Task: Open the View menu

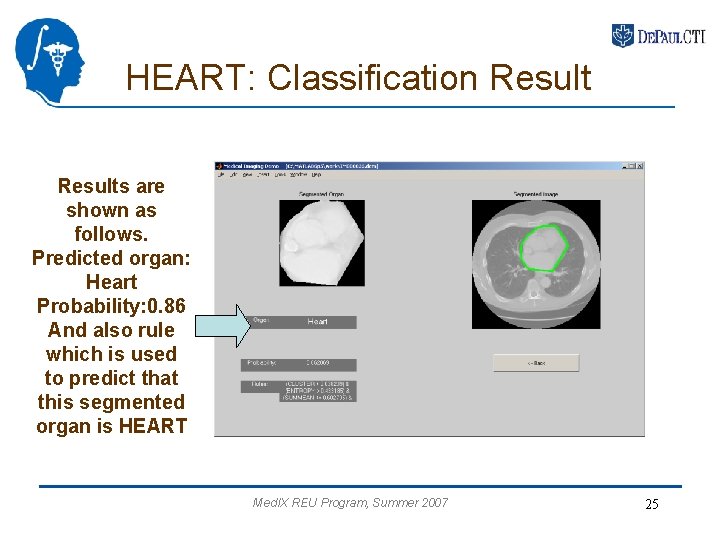Action: click(x=248, y=175)
